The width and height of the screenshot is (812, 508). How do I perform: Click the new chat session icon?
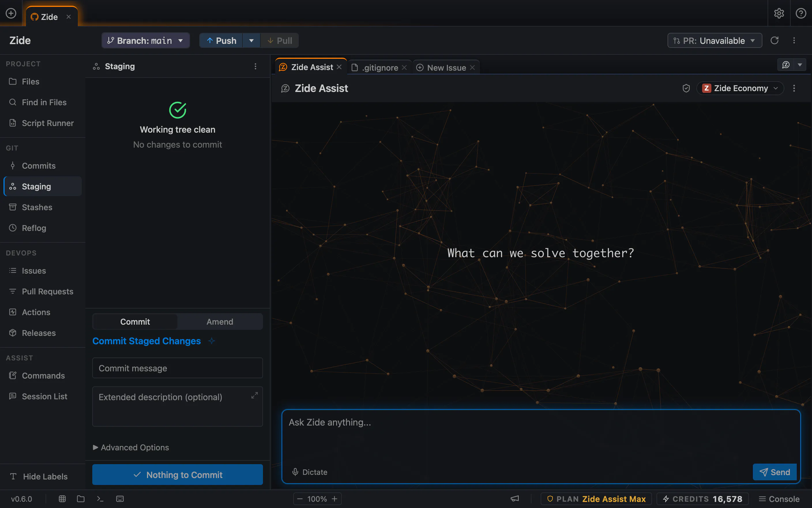click(785, 65)
